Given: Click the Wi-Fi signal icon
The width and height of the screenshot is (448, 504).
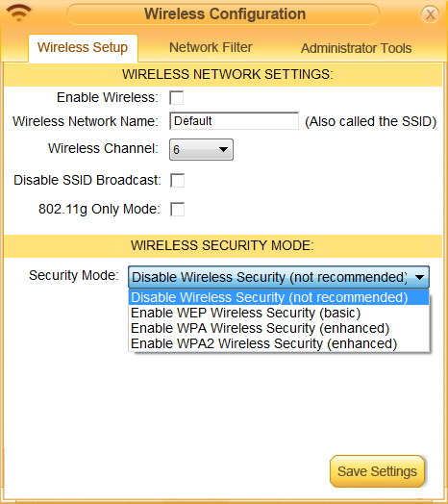Looking at the screenshot, I should [19, 13].
